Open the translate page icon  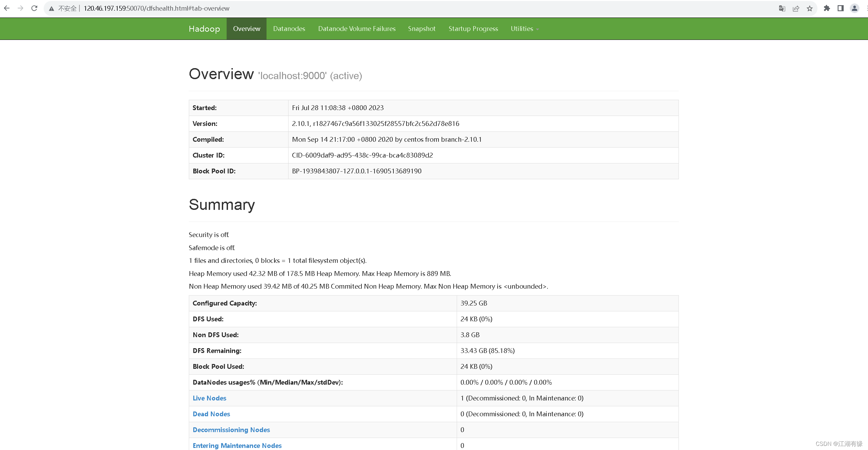coord(782,9)
